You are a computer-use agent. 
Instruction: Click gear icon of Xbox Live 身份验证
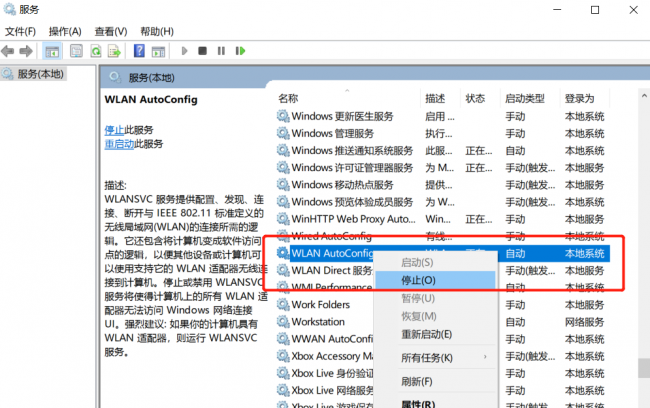click(283, 373)
